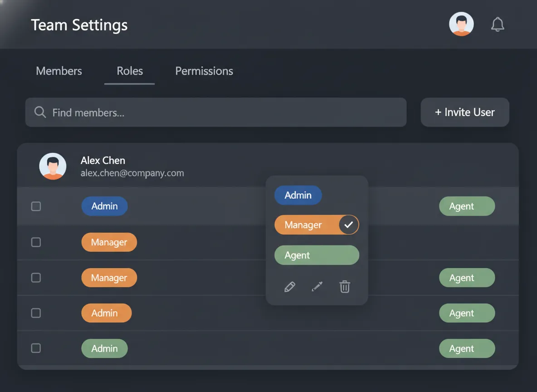Open the Permissions tab
The height and width of the screenshot is (392, 537).
(x=204, y=71)
